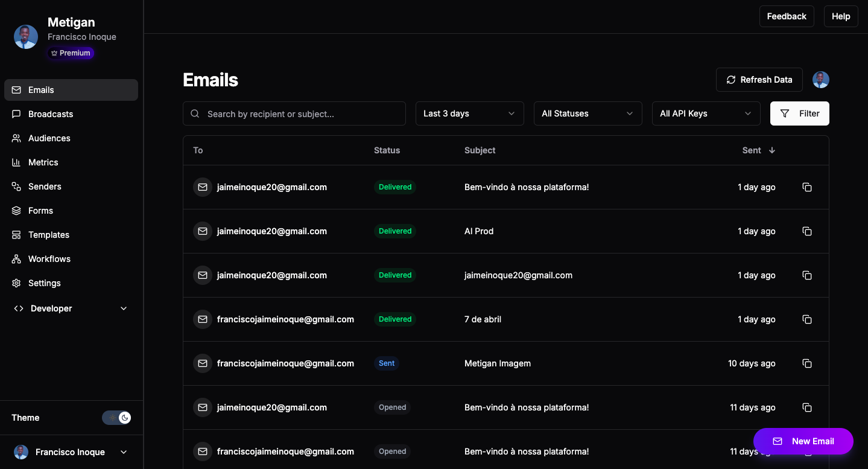Click the Forms layers icon

coord(16,211)
